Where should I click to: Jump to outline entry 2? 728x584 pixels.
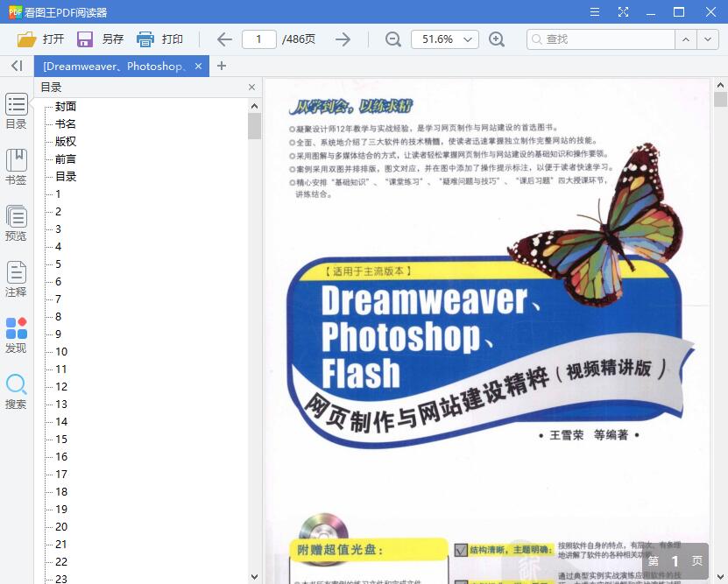pos(58,212)
